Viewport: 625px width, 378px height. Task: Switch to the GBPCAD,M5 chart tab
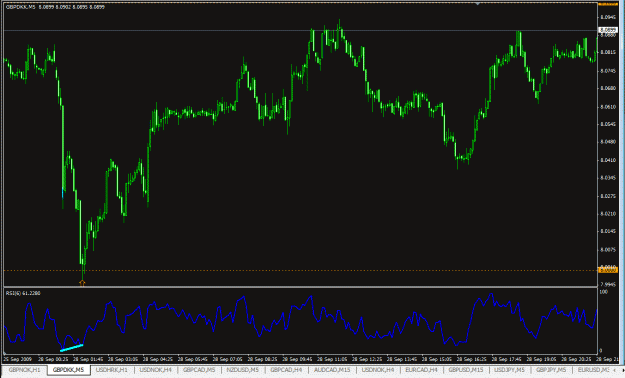click(199, 370)
